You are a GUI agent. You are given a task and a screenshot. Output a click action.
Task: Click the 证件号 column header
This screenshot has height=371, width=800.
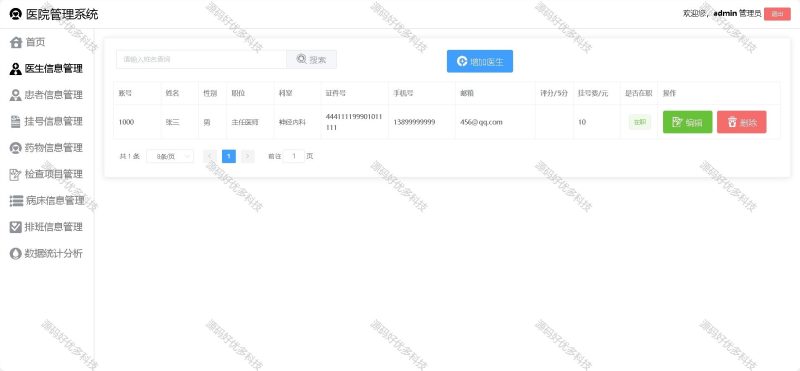click(336, 93)
